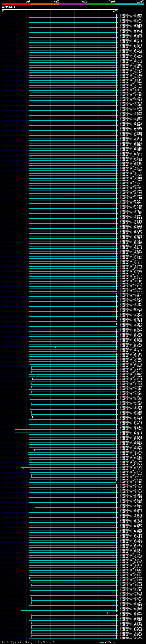Select hit UniRef100_Q26378
This screenshot has width=146, height=644.
(131, 615)
